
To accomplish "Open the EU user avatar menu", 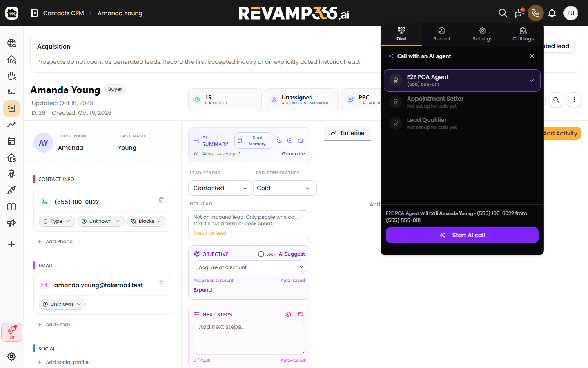I will [x=571, y=13].
